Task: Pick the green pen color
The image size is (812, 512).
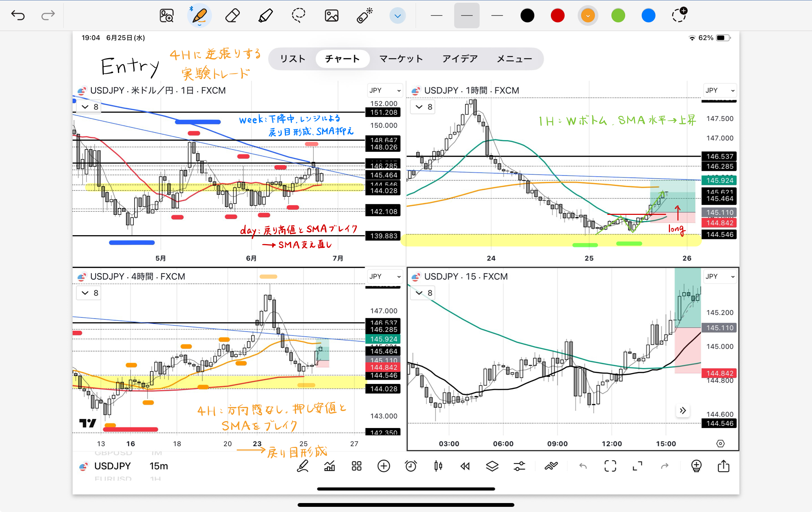Action: click(x=618, y=15)
